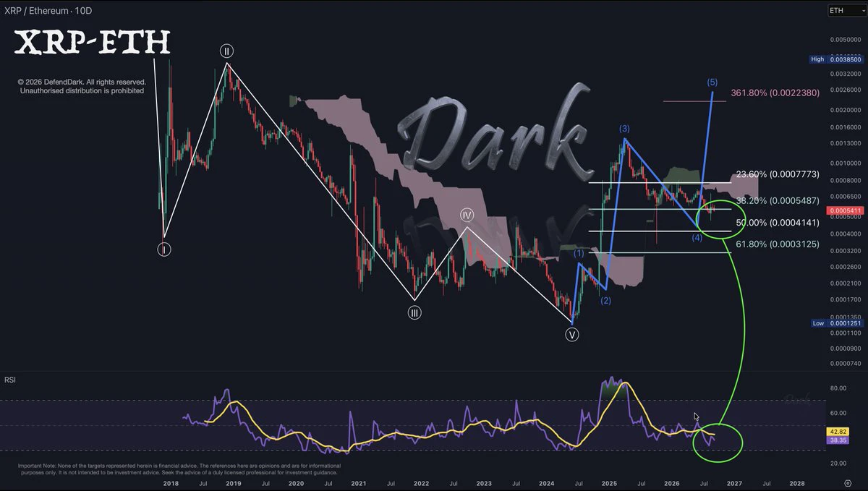Click 0.0010000 on the price scale

coord(845,162)
